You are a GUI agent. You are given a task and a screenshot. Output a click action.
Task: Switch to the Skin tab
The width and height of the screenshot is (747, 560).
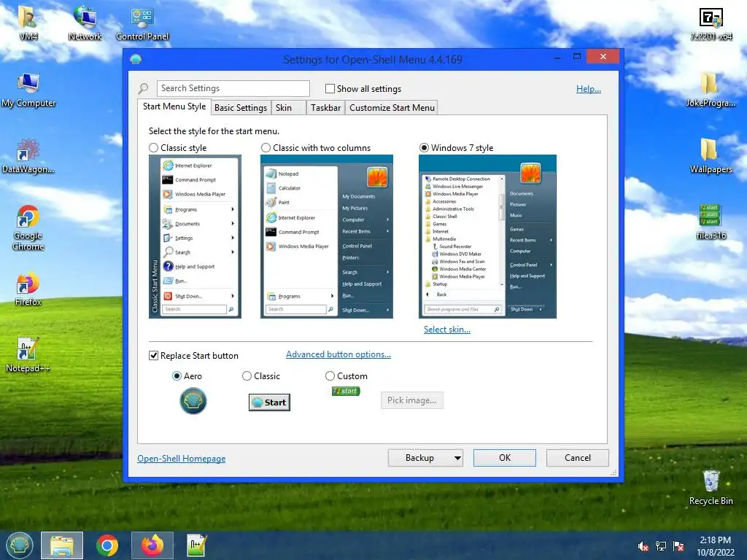(288, 108)
